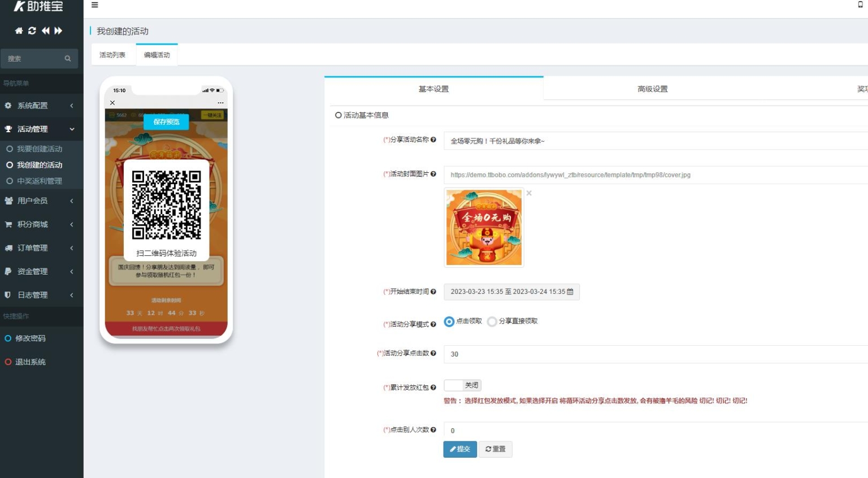Click the 系统配置 gear icon

(x=8, y=106)
